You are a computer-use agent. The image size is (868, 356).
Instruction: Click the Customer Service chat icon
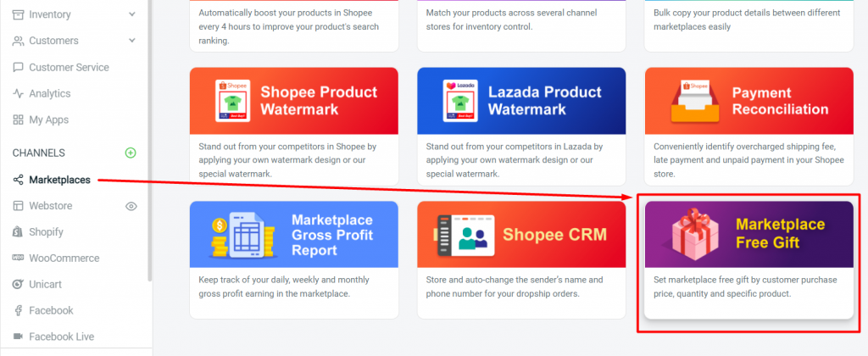19,67
